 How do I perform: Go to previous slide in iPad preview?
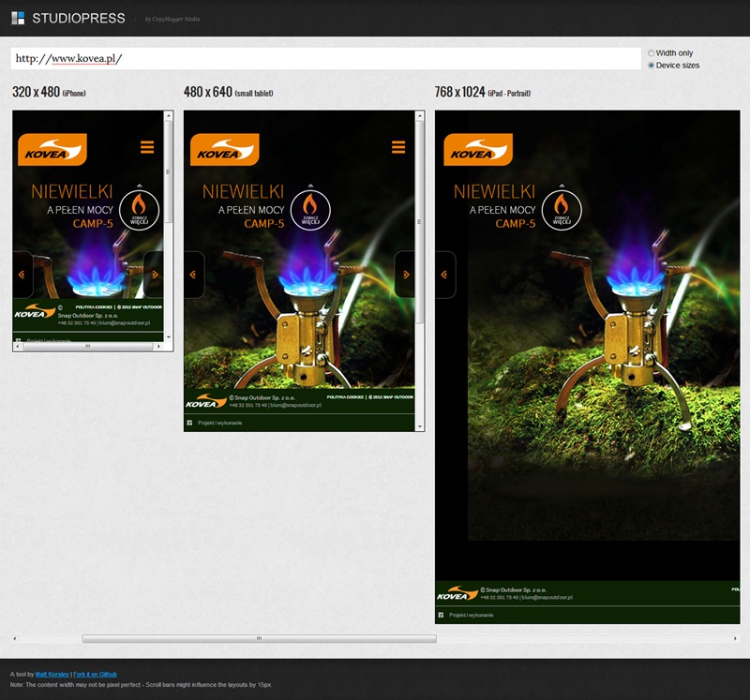444,275
